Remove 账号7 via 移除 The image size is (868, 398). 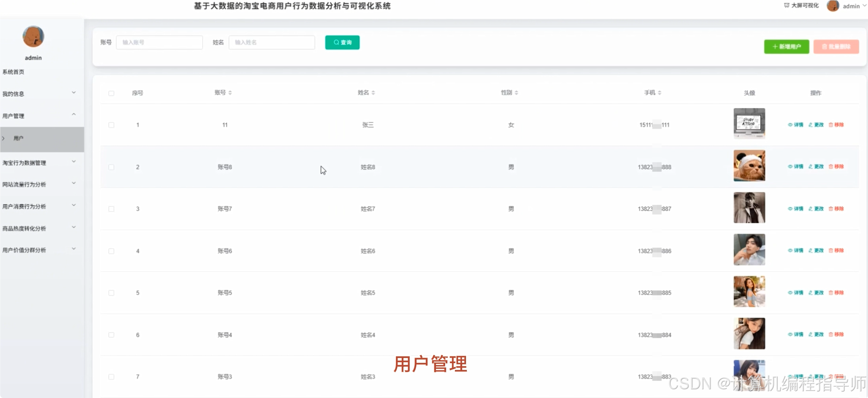coord(836,209)
